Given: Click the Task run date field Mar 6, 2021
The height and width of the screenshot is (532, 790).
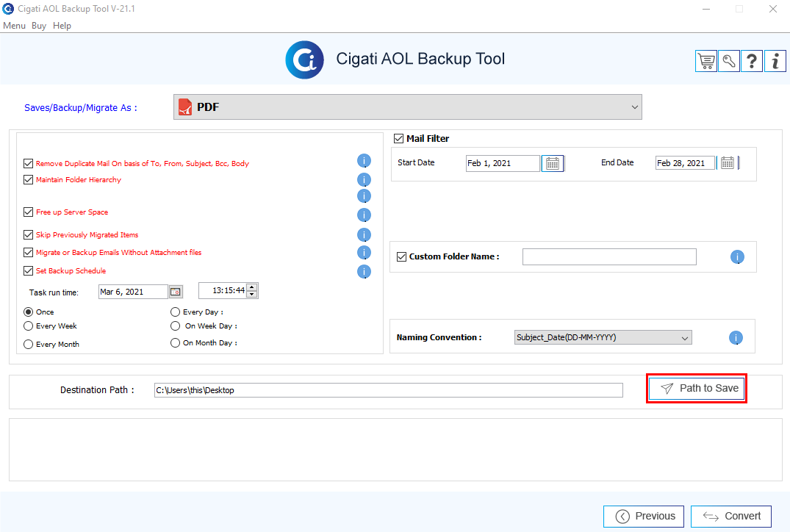Looking at the screenshot, I should tap(133, 292).
